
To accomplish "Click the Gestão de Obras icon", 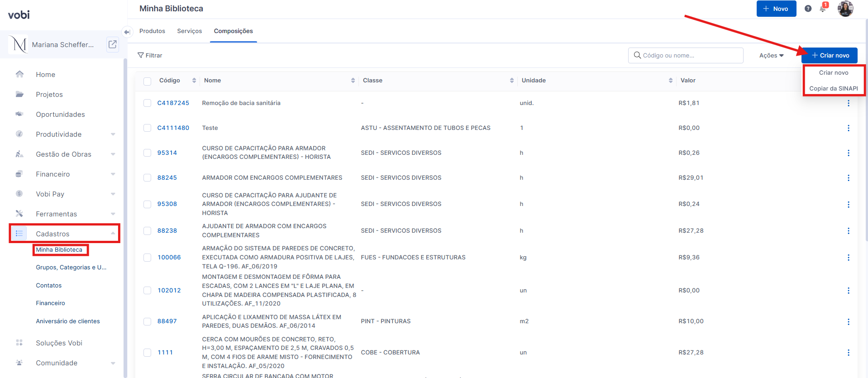I will pyautogui.click(x=19, y=154).
